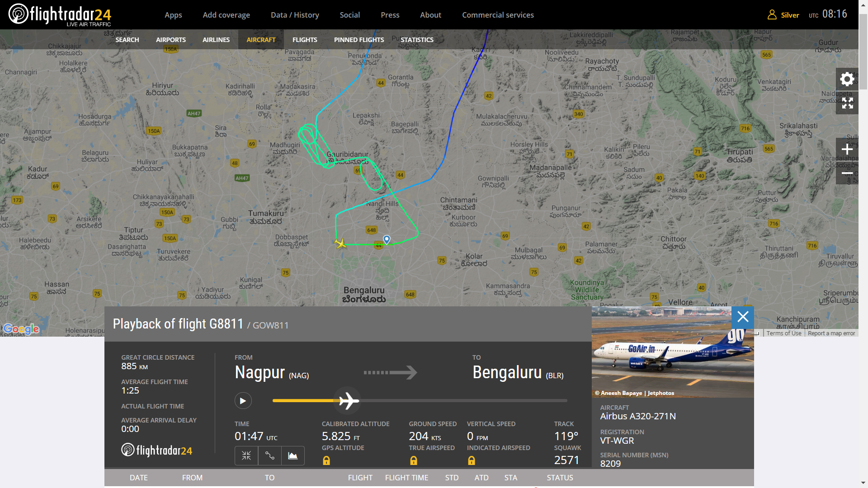The image size is (868, 488).
Task: Click the photographer credit Aneesh Bapaye Jetphotos
Action: click(634, 393)
